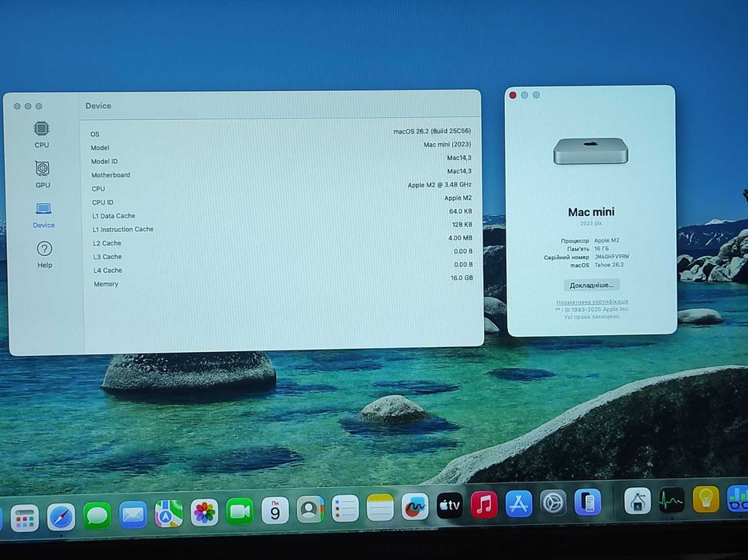Click the Mac mini picture in About window
The width and height of the screenshot is (748, 560).
(590, 150)
